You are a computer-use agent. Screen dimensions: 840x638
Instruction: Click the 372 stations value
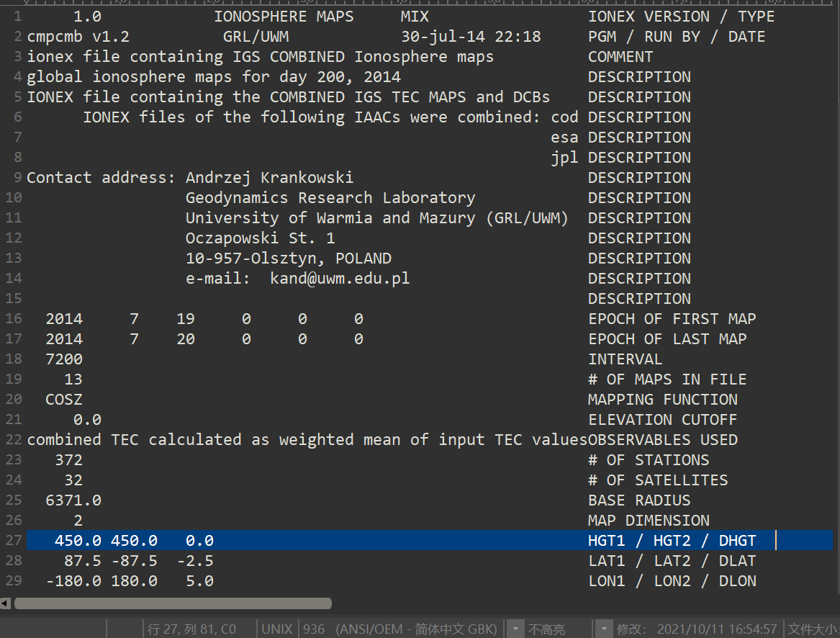(x=69, y=460)
